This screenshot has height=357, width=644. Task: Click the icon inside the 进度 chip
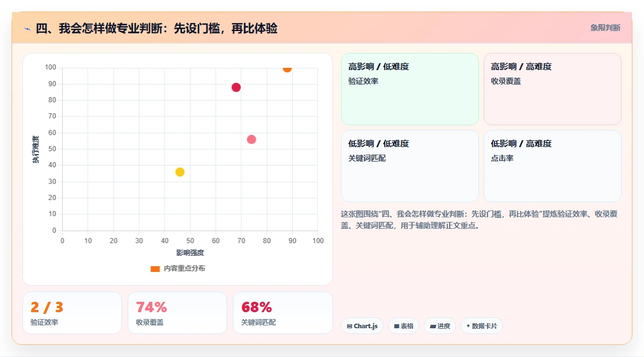(x=433, y=326)
